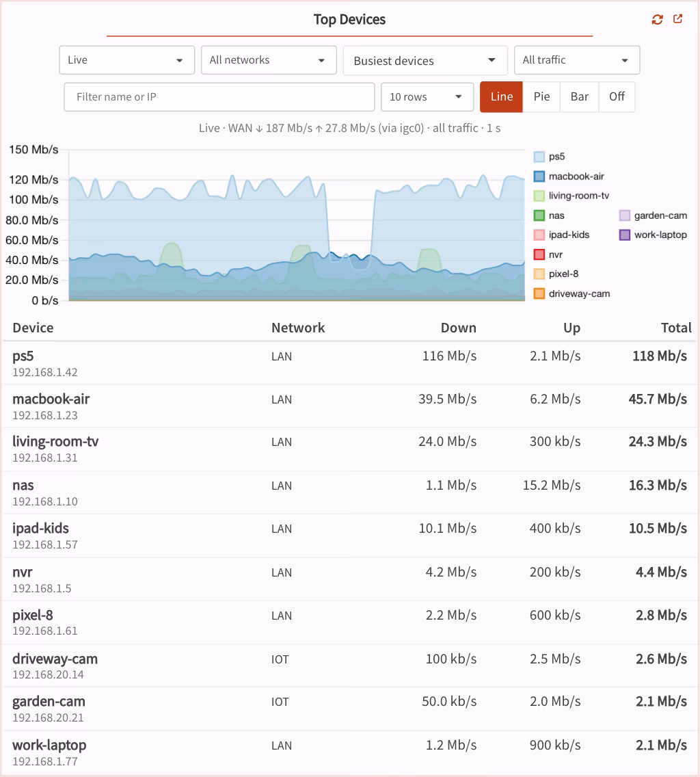The height and width of the screenshot is (777, 700).
Task: Sort by the Device column header
Action: pyautogui.click(x=33, y=328)
